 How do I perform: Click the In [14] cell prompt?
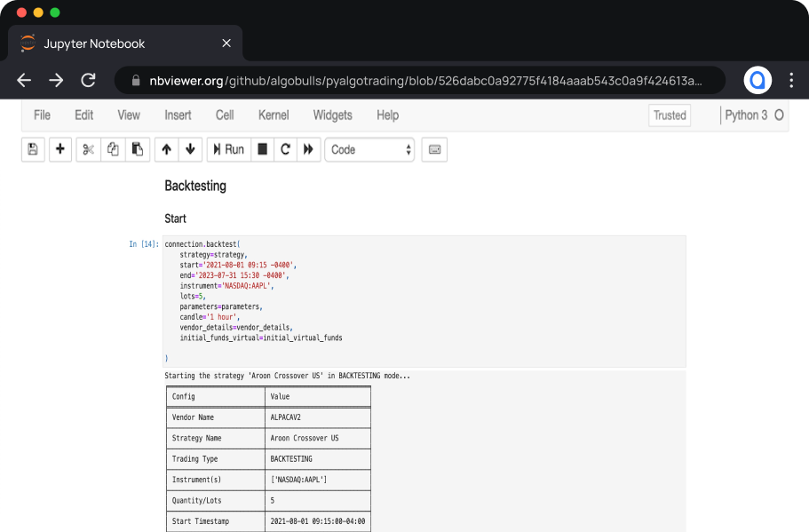144,244
